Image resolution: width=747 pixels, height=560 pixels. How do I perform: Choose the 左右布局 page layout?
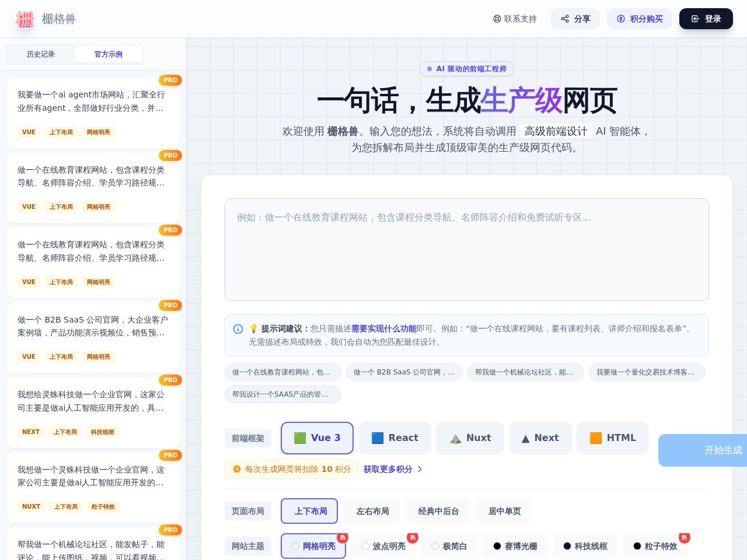[x=372, y=512]
